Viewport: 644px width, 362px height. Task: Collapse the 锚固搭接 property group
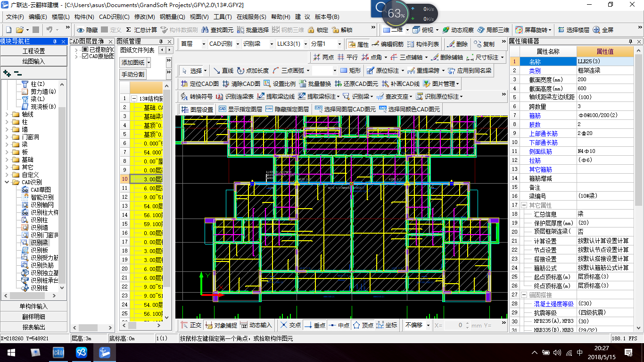coord(524,295)
